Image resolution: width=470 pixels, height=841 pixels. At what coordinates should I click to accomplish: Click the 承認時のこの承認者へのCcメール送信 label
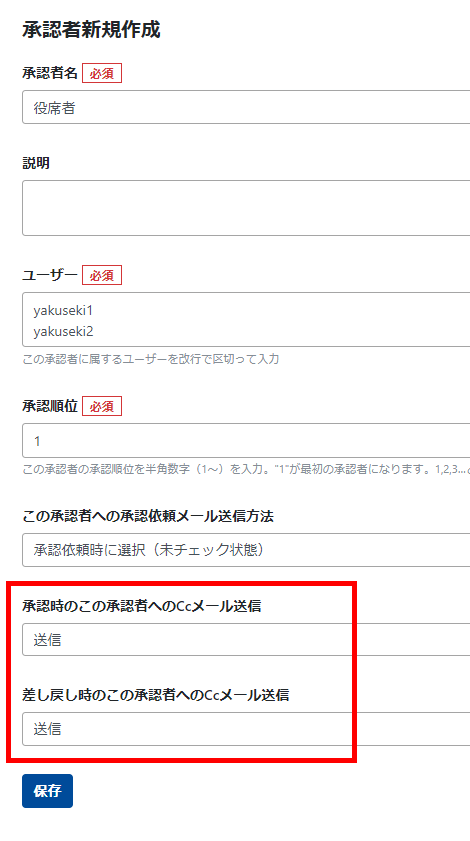coord(142,606)
